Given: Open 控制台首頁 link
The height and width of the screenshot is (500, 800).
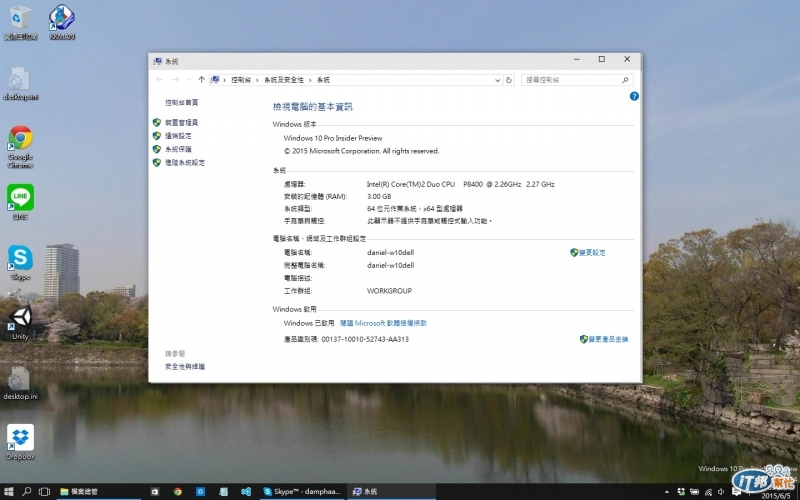Looking at the screenshot, I should [181, 103].
